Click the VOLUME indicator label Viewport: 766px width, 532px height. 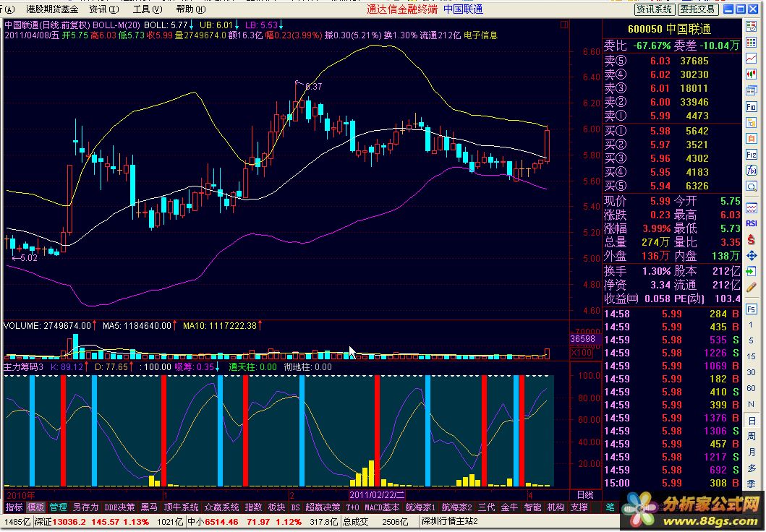pos(23,325)
